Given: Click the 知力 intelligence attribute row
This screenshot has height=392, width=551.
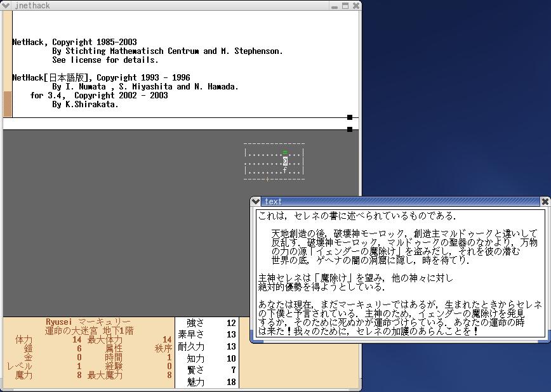Looking at the screenshot, I should tap(207, 358).
